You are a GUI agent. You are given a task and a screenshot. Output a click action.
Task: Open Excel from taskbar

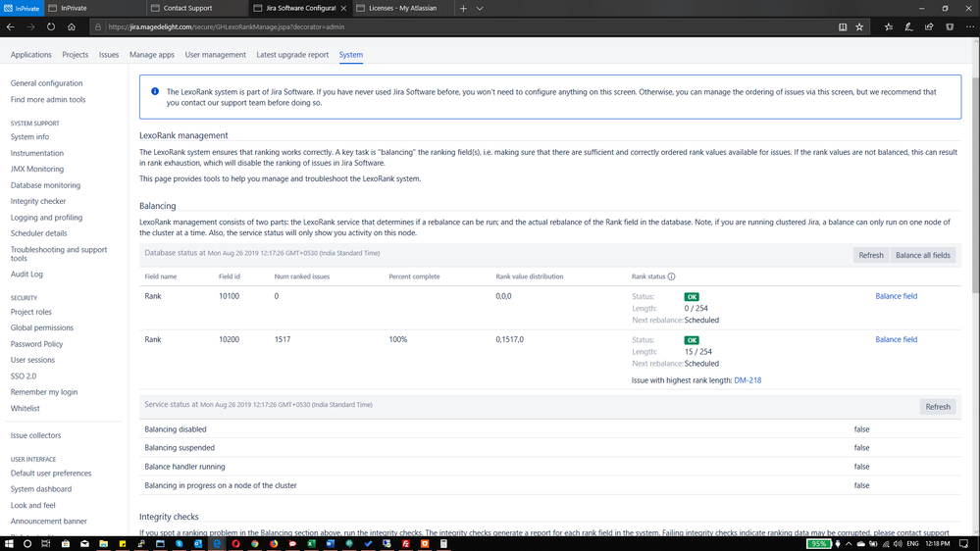[311, 543]
